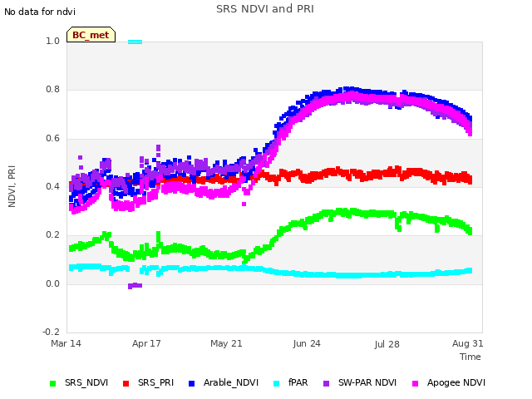
Task: Toggle the Apogee NDVI legend label
Action: [x=456, y=382]
